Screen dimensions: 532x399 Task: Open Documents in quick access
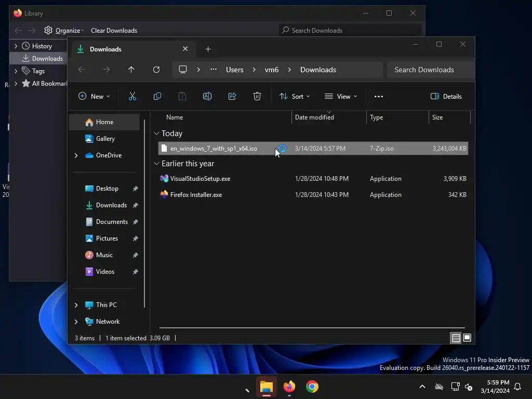tap(112, 222)
